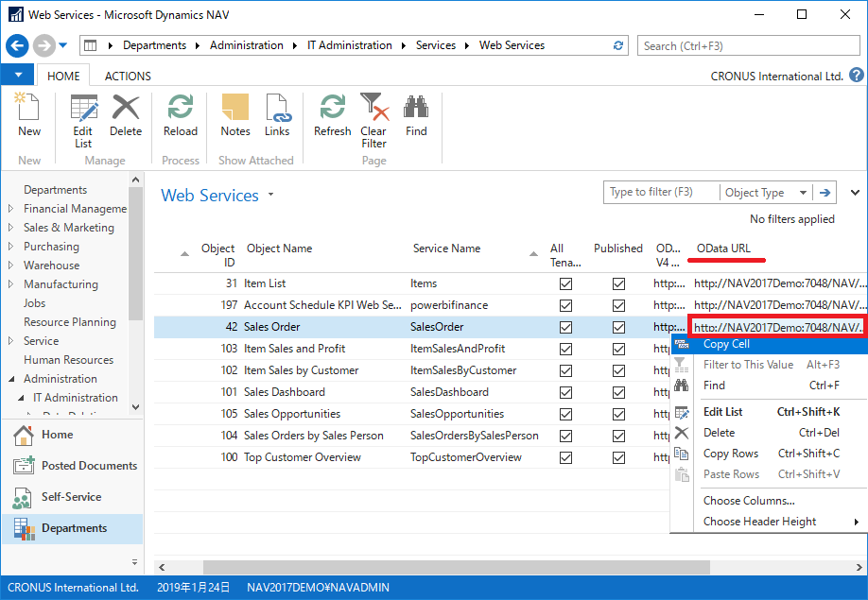Open Jobs in the departments tree

(34, 303)
